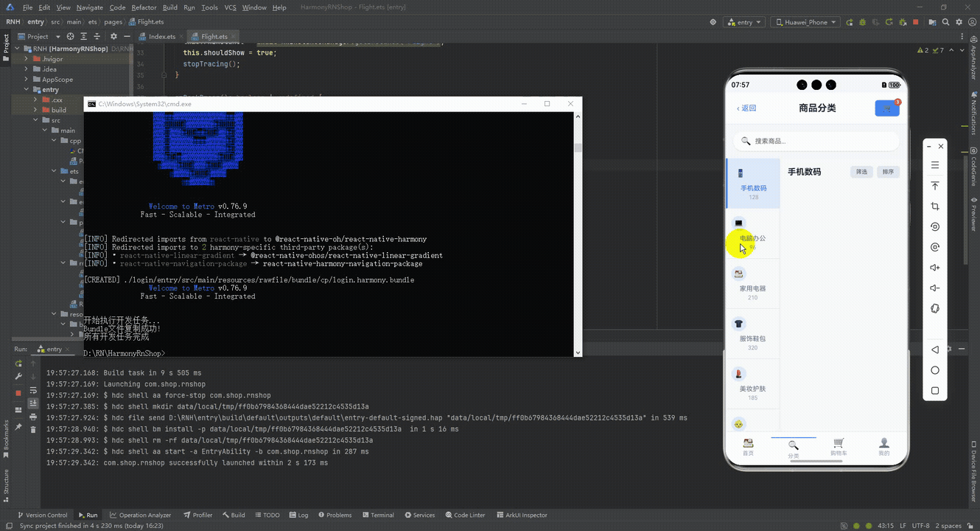Pin the Run tab
The height and width of the screenshot is (531, 980).
[18, 427]
